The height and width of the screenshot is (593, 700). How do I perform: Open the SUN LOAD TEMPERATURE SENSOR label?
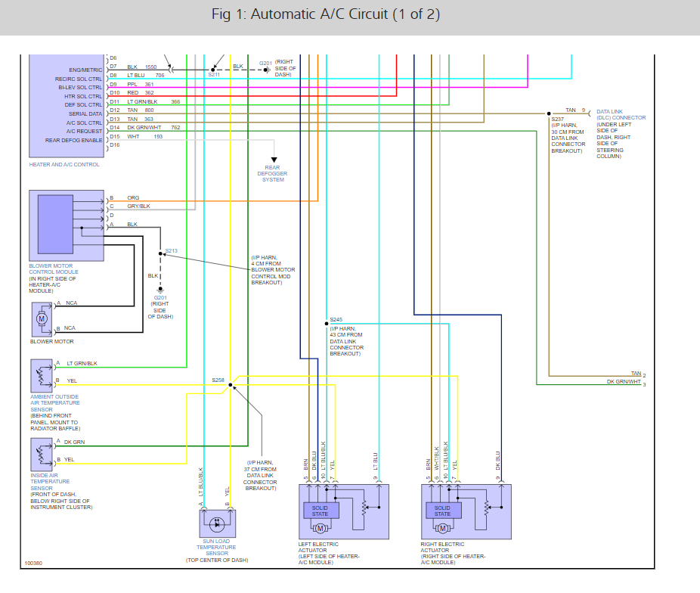pyautogui.click(x=216, y=547)
